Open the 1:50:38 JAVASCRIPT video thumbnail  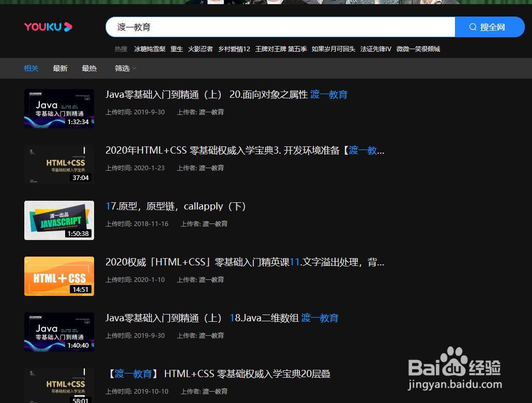[59, 220]
